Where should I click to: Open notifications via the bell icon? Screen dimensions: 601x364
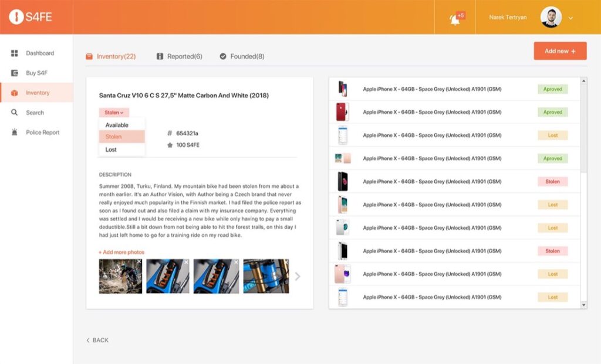(455, 19)
